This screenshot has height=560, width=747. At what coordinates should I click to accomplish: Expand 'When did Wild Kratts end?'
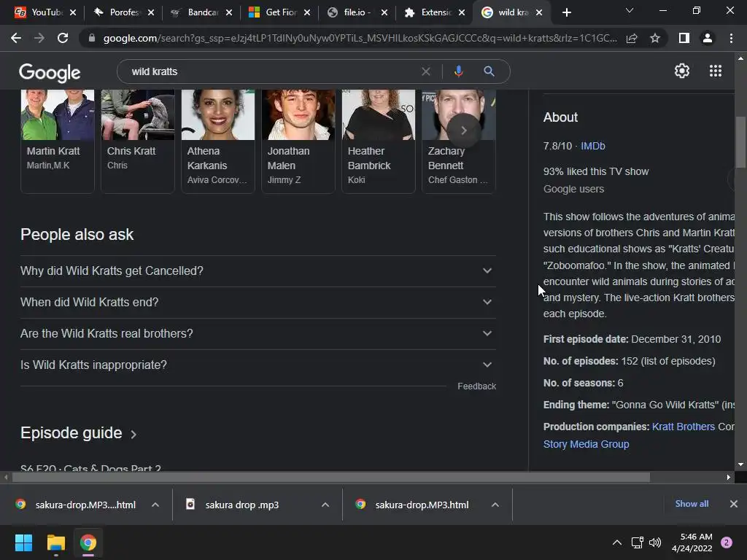(258, 303)
